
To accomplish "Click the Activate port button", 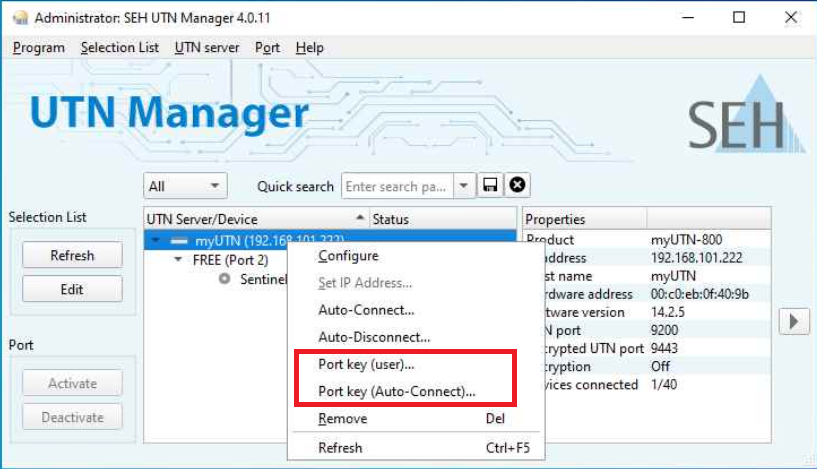I will tap(72, 384).
